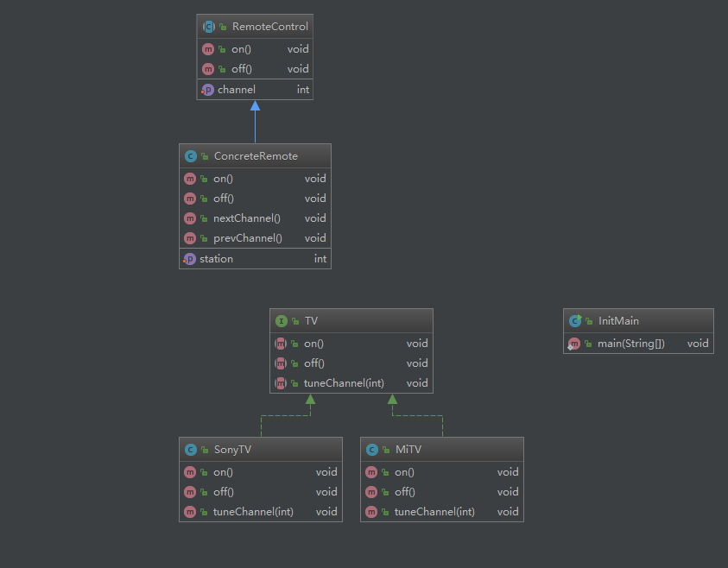Click off() abstract method icon in TV
Image resolution: width=728 pixels, height=568 pixels.
pyautogui.click(x=281, y=363)
